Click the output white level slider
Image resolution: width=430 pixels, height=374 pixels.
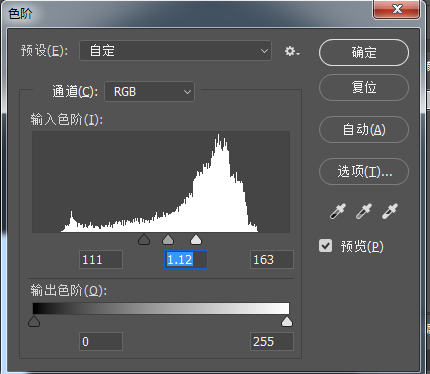(x=287, y=322)
